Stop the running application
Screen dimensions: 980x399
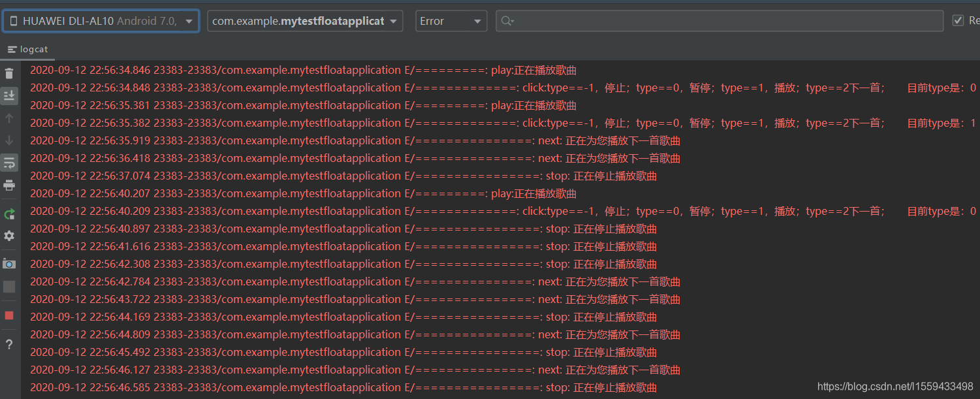pos(9,315)
